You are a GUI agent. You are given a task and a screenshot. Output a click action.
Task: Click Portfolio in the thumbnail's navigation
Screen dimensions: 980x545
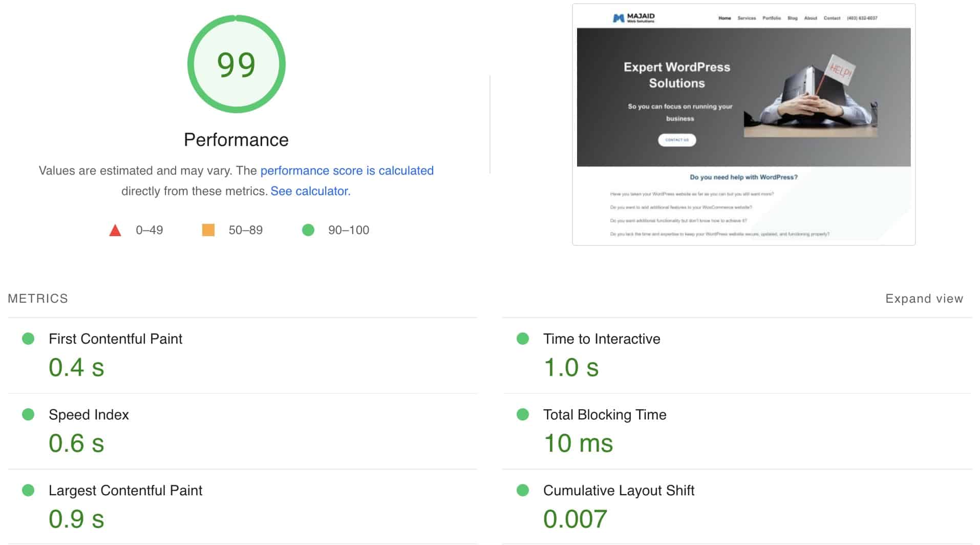coord(772,18)
